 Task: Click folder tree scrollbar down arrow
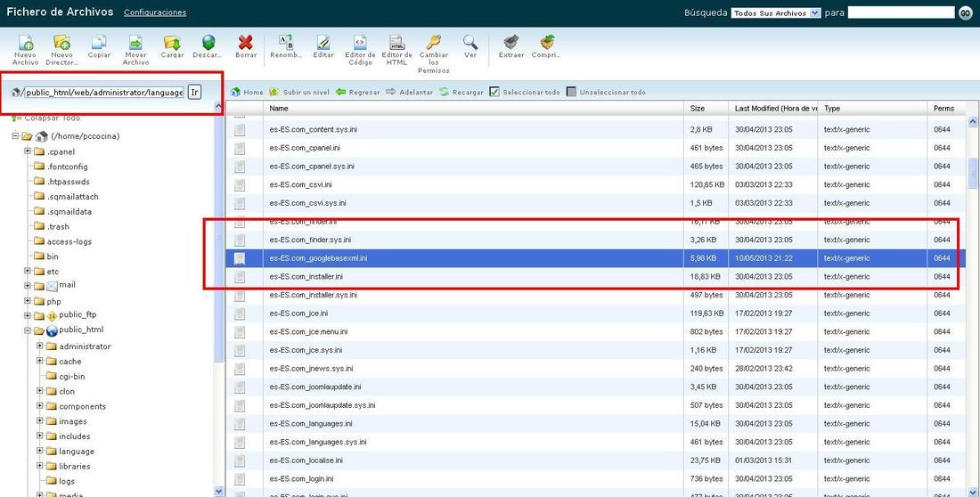[218, 491]
